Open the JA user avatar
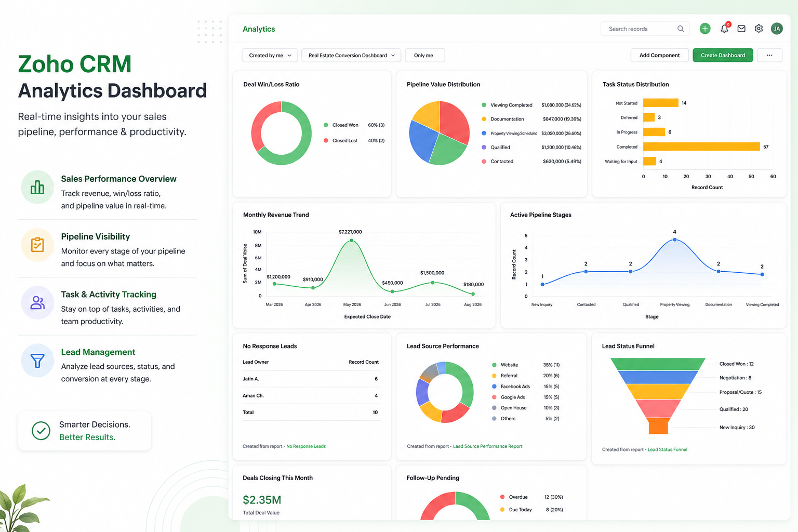The image size is (798, 532). tap(777, 29)
